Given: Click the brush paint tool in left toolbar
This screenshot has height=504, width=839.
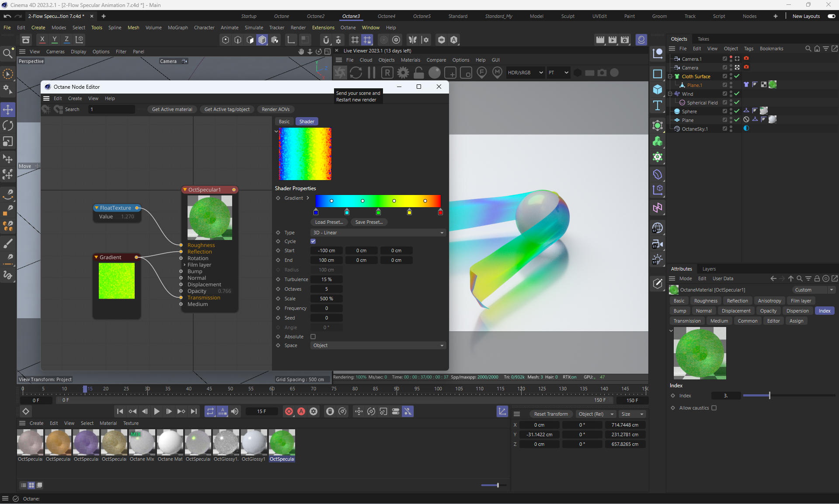Looking at the screenshot, I should 8,243.
